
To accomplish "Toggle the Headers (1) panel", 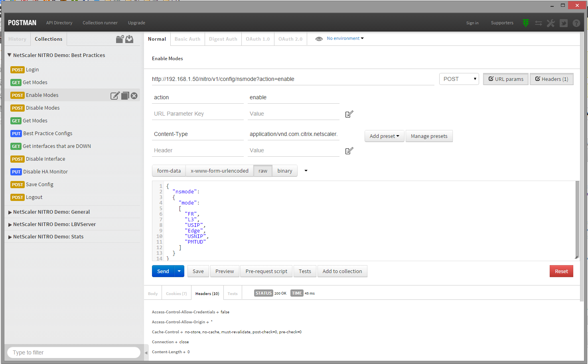I will point(552,79).
